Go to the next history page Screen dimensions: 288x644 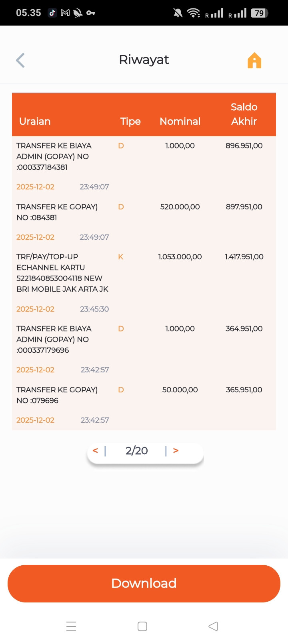(176, 451)
